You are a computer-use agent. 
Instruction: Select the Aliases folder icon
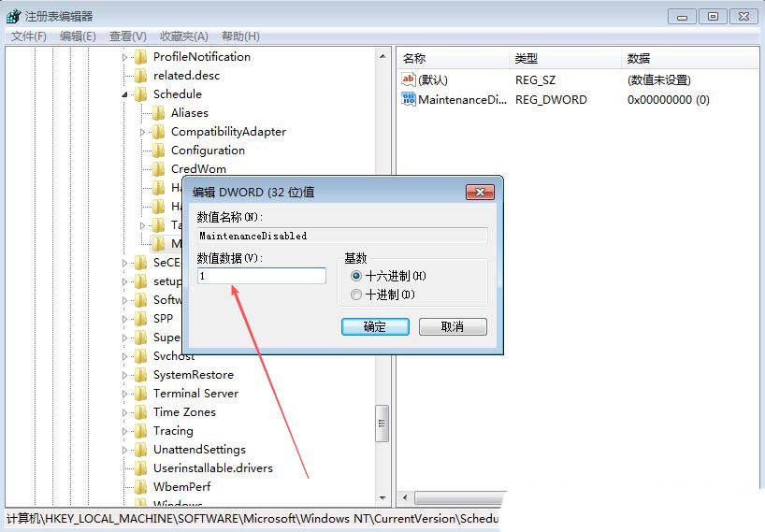point(158,113)
